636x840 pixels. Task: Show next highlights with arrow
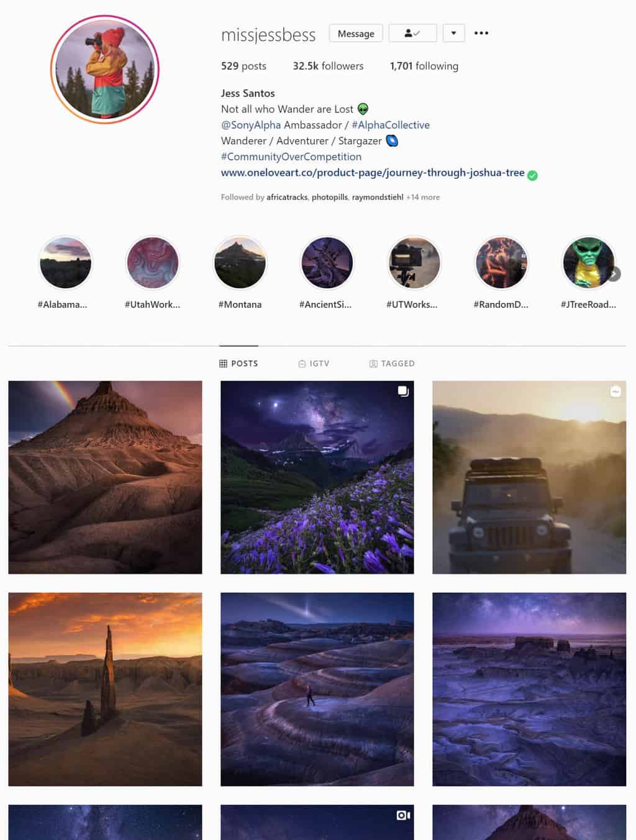[x=614, y=274]
